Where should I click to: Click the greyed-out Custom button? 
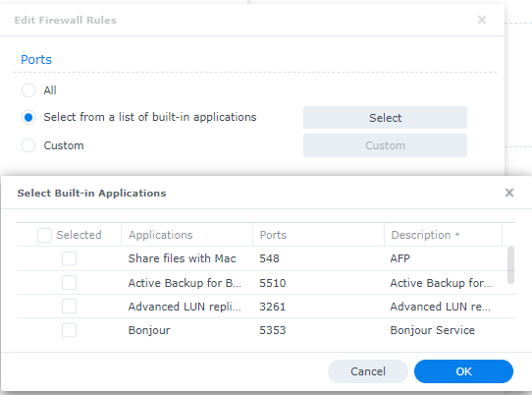pos(385,145)
